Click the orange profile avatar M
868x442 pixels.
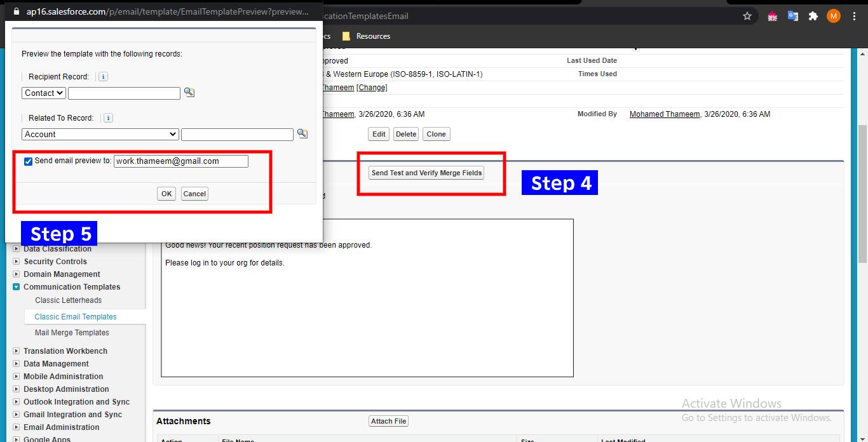pyautogui.click(x=833, y=16)
